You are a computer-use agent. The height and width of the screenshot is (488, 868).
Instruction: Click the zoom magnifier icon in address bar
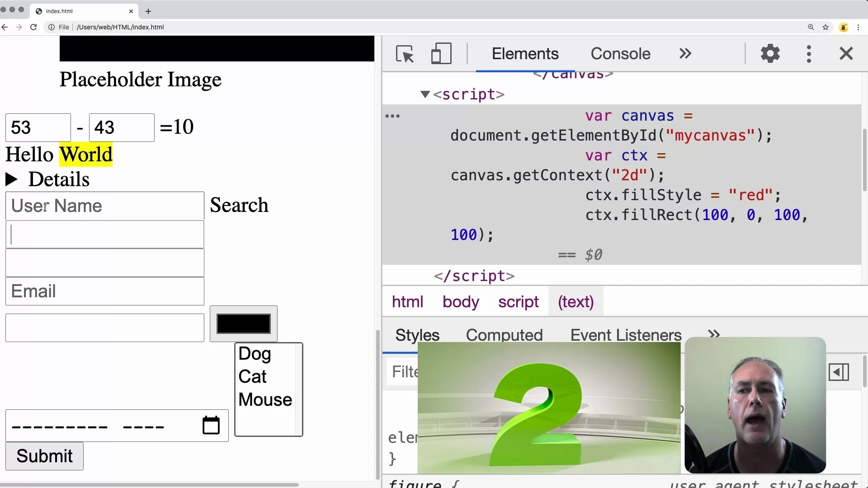[x=811, y=27]
